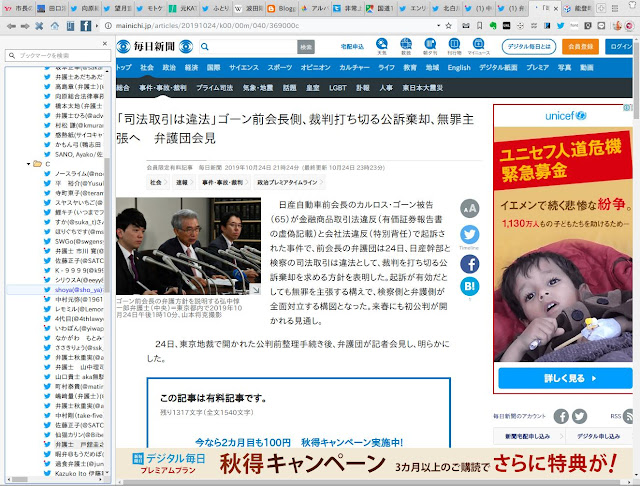The image size is (640, 486).
Task: Click the browser forward arrow
Action: click(x=25, y=26)
